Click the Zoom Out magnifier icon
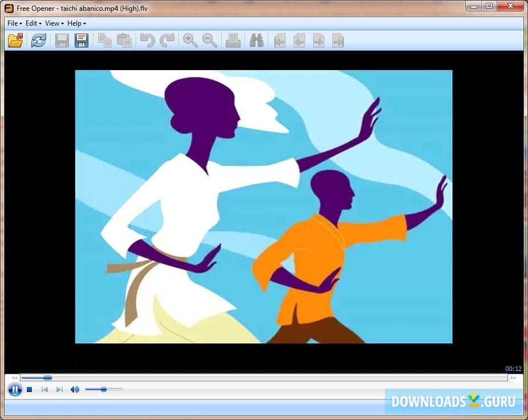The width and height of the screenshot is (528, 420). point(210,40)
